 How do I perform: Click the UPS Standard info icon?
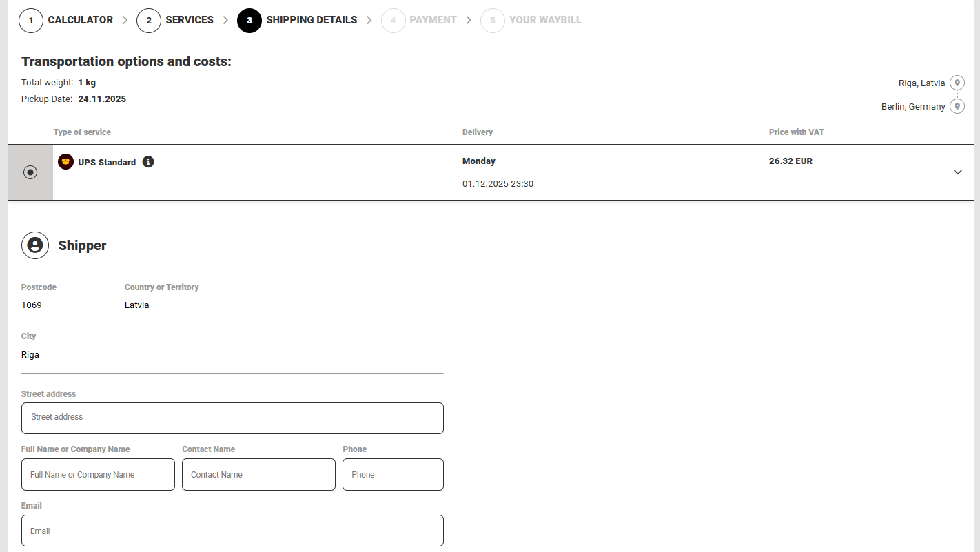coord(148,162)
